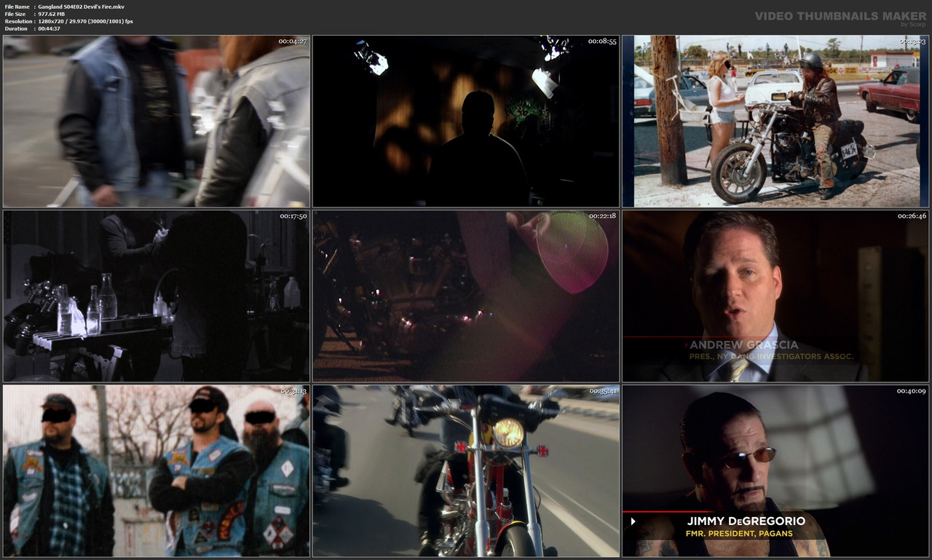Select the Andrew Grascia interview thumbnail
Viewport: 932px width, 560px height.
775,296
